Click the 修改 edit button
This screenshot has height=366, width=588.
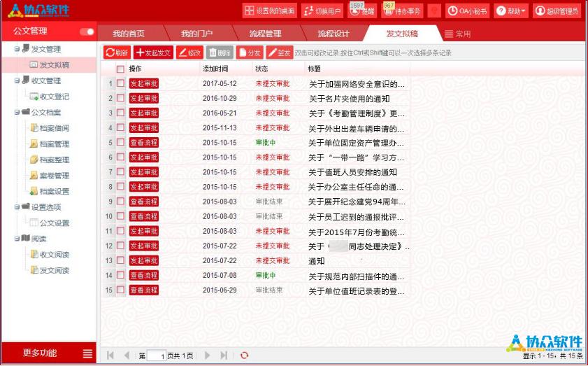(189, 52)
